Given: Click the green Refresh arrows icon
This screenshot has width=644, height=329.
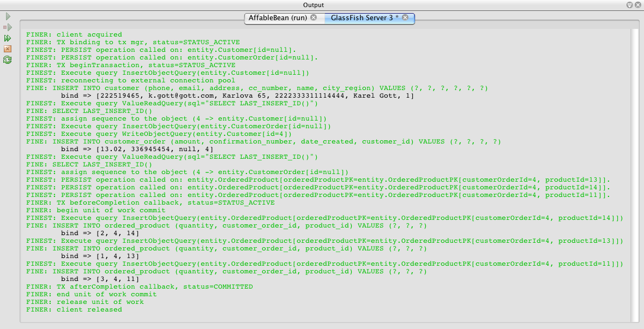Looking at the screenshot, I should coord(8,60).
